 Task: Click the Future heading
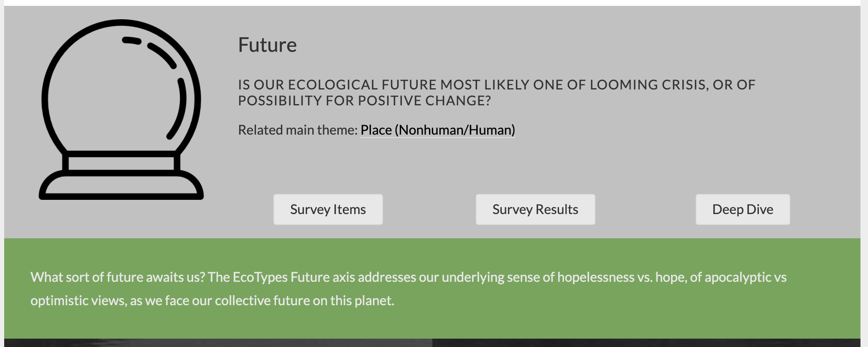click(267, 45)
